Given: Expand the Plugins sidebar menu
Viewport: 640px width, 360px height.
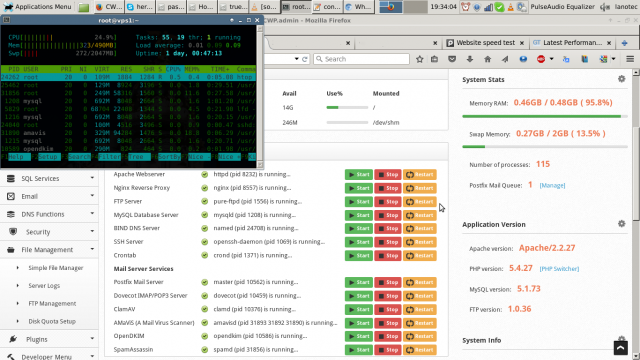Looking at the screenshot, I should tap(49, 339).
